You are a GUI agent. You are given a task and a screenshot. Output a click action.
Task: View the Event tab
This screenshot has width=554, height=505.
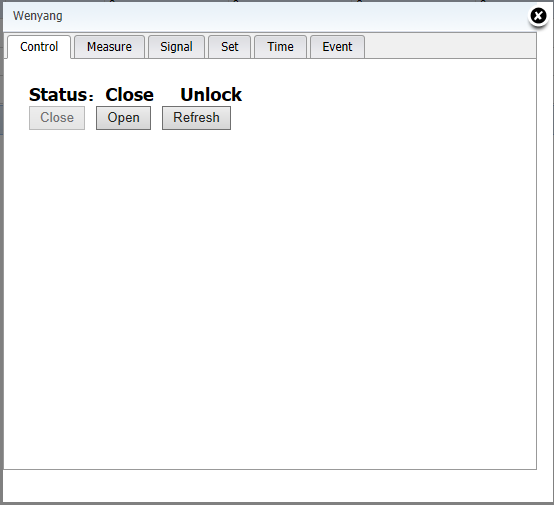pos(337,47)
